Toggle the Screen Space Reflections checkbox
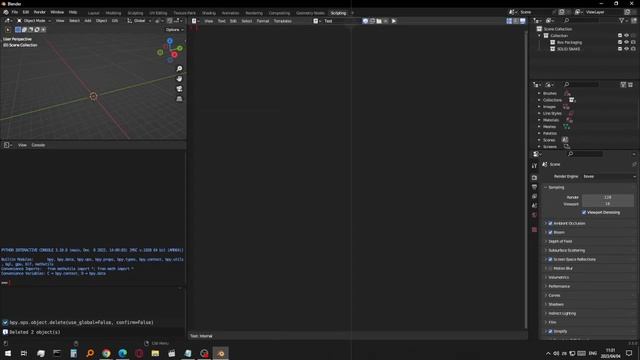 pyautogui.click(x=550, y=259)
